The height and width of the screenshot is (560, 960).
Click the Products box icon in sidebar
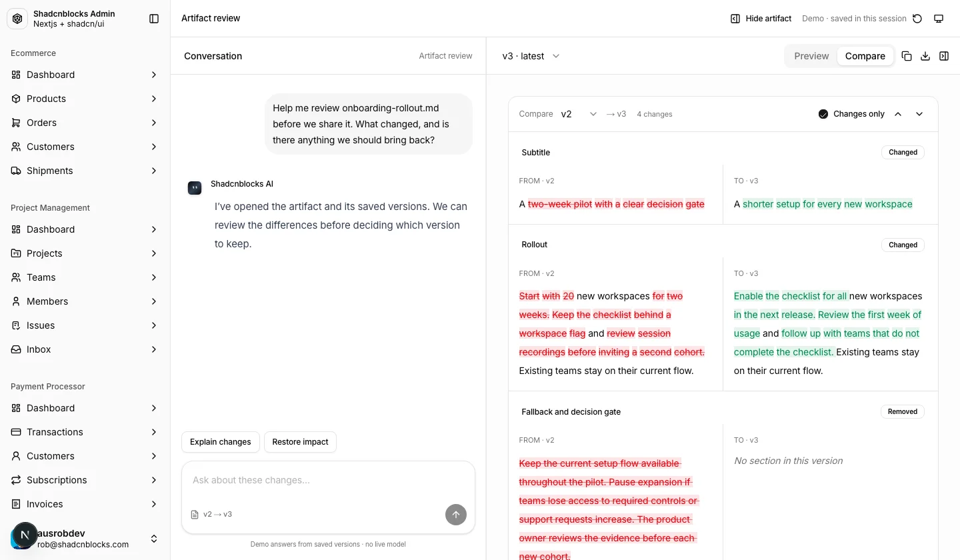coord(16,99)
